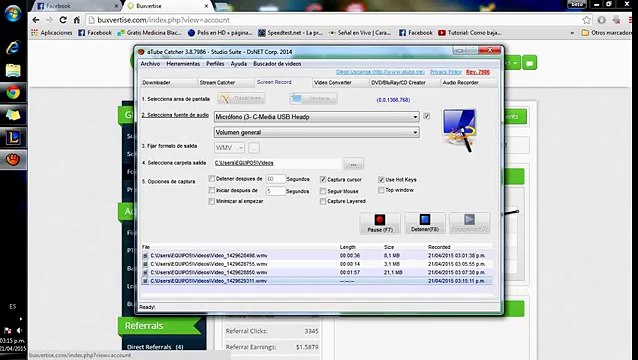Click the screen recorder monitor icon
This screenshot has height=360, width=638.
pos(459,130)
